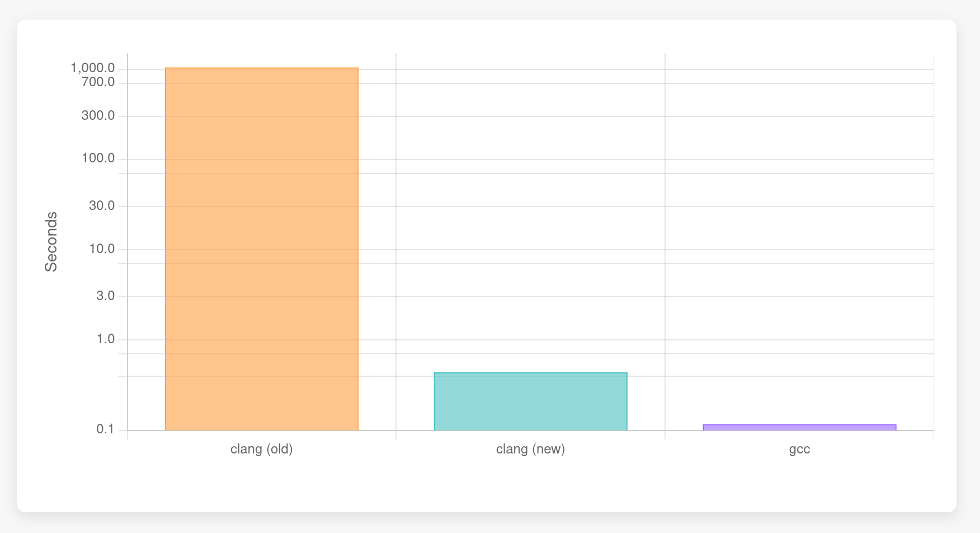Click the 300.0 y-axis tick label
The width and height of the screenshot is (980, 533).
(98, 116)
